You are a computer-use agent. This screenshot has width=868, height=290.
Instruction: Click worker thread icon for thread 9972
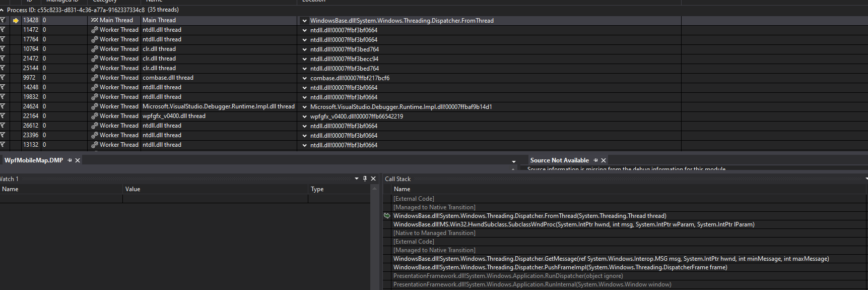coord(94,78)
